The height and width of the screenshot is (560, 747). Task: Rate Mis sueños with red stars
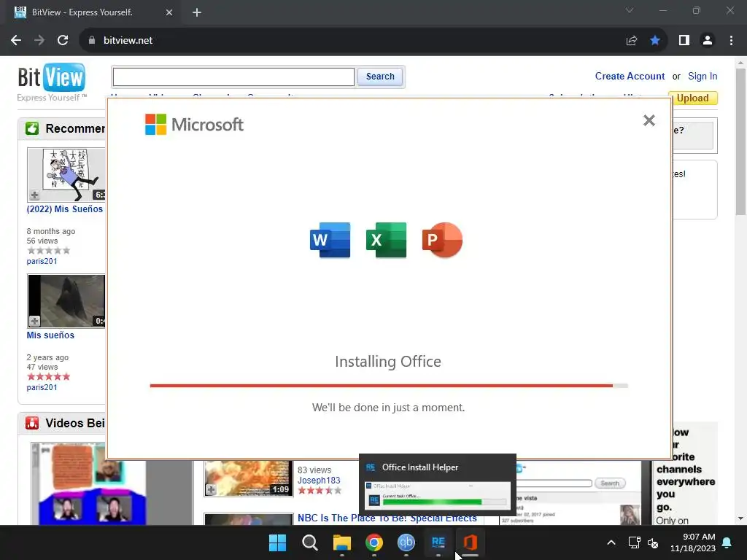[49, 377]
